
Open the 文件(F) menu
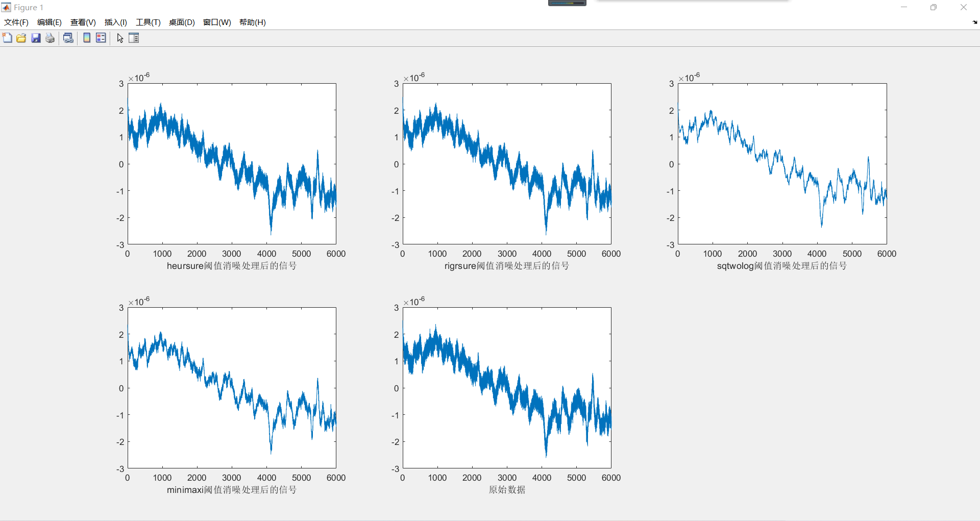(x=16, y=22)
